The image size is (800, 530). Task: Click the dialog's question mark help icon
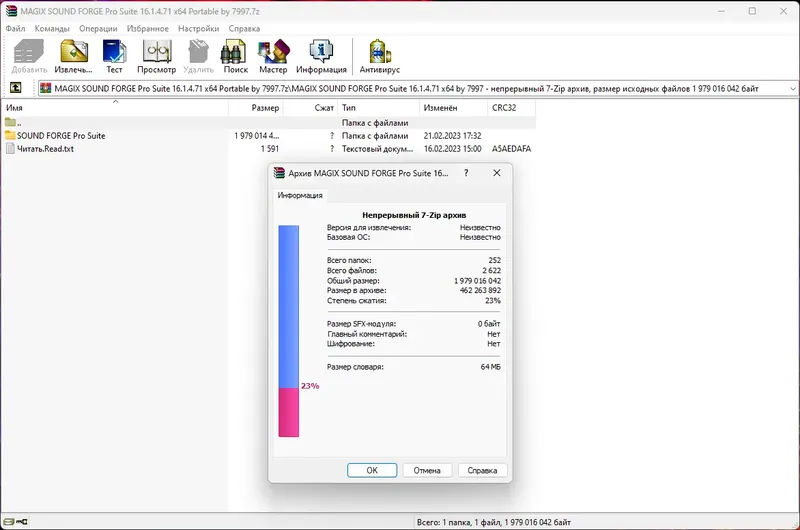466,173
